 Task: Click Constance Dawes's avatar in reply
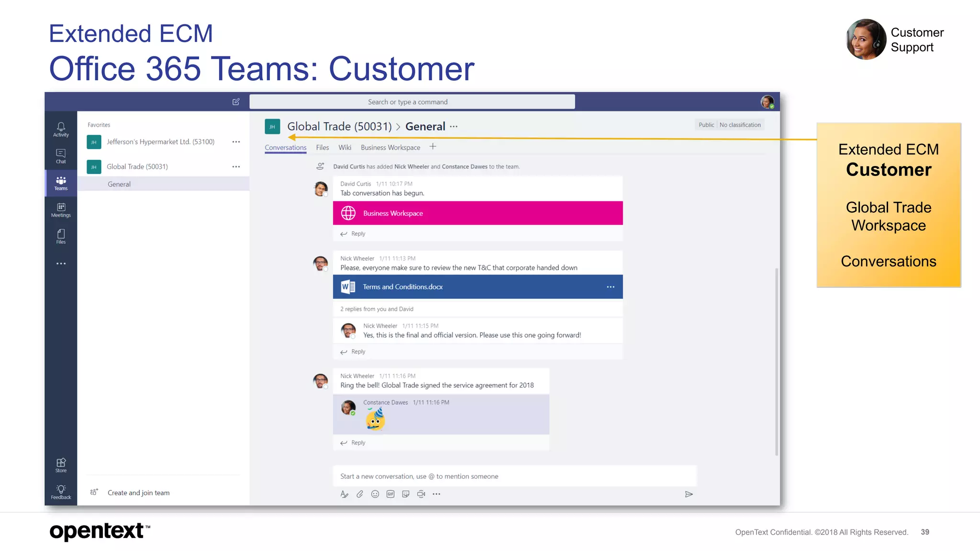(x=348, y=408)
